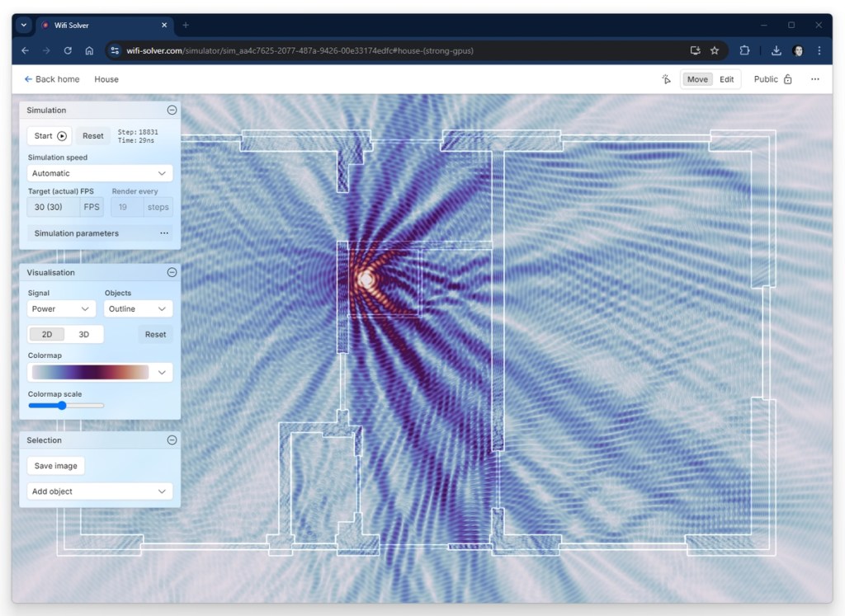Switch view to 3D mode
This screenshot has height=616, width=845.
(84, 334)
